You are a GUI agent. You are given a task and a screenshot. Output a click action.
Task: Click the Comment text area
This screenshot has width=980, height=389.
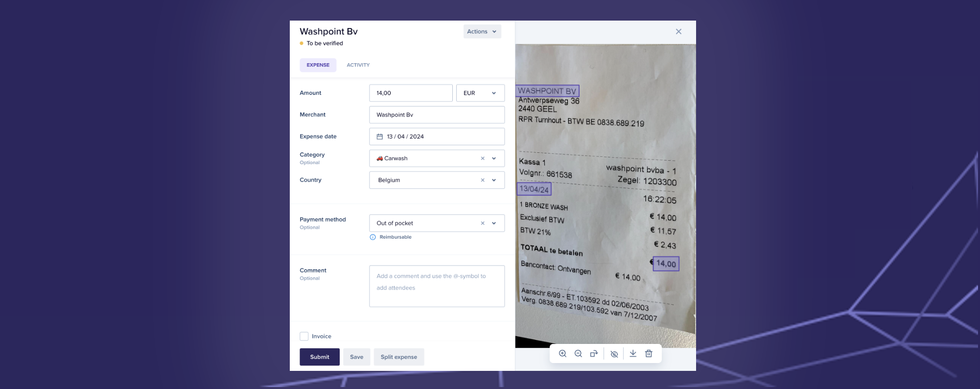pyautogui.click(x=437, y=286)
